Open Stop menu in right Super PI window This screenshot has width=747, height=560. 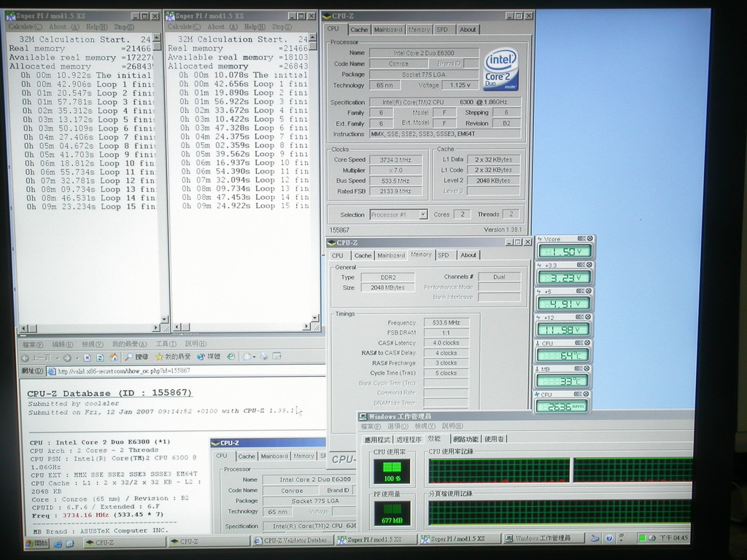[282, 27]
